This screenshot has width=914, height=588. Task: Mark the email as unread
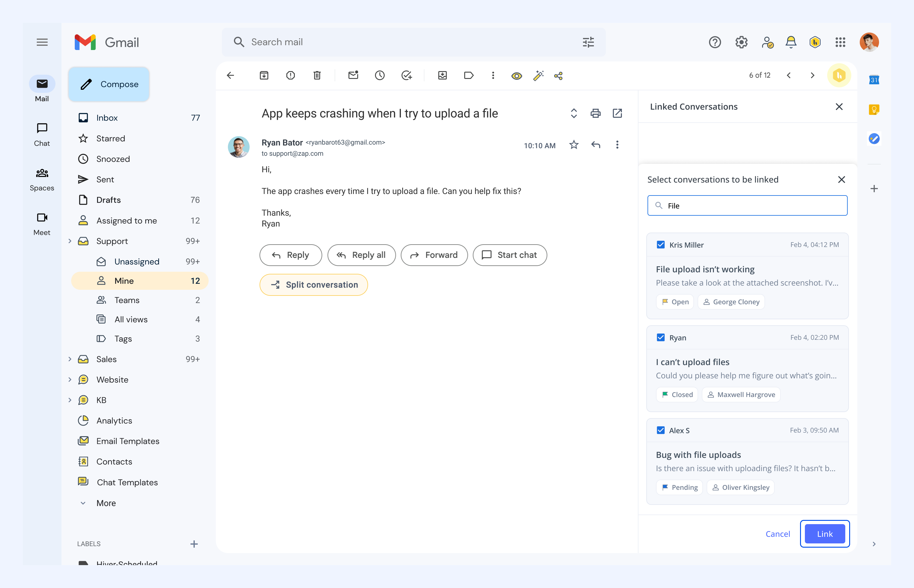pos(353,75)
